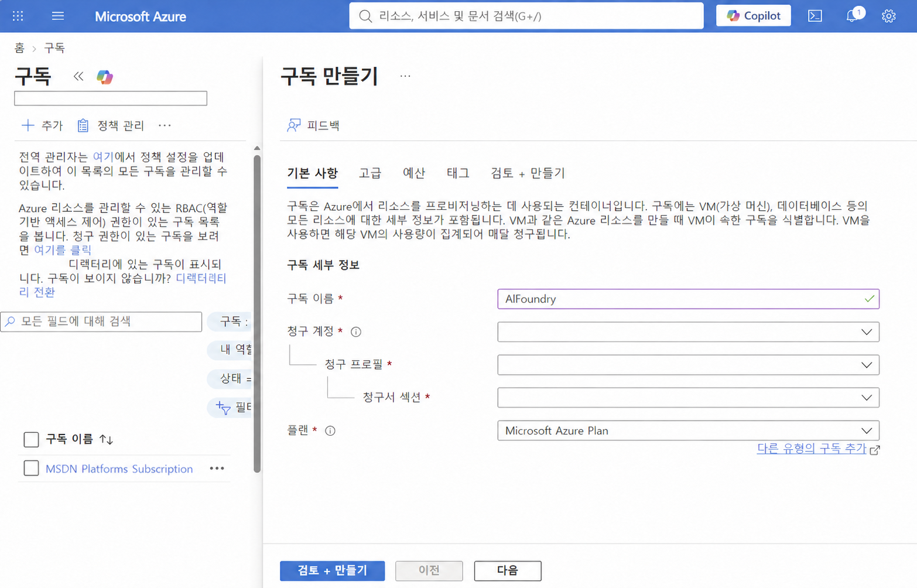Click 구독 in the breadcrumb
917x588 pixels.
click(54, 47)
